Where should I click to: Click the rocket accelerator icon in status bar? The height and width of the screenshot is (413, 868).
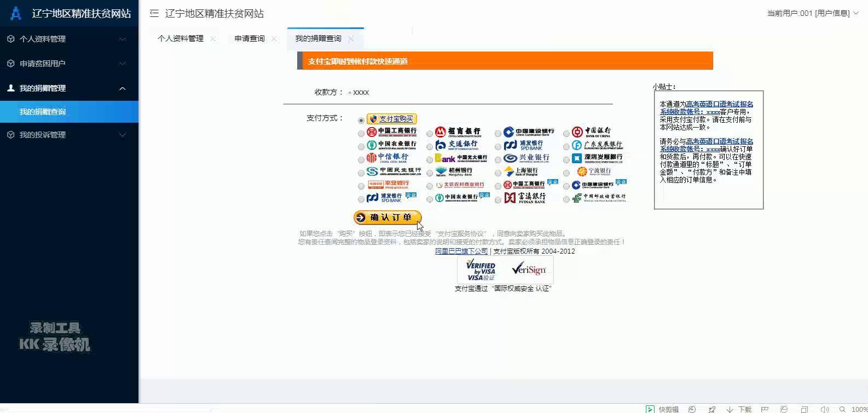(711, 409)
